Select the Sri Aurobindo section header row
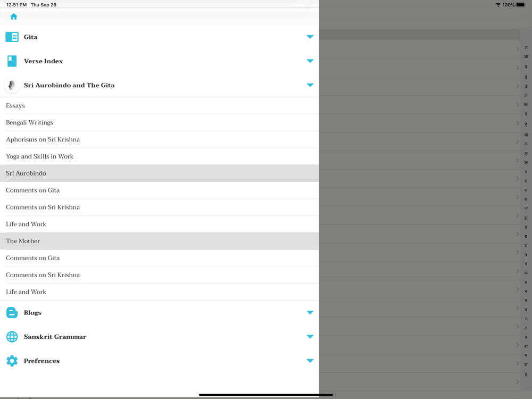 tap(160, 173)
